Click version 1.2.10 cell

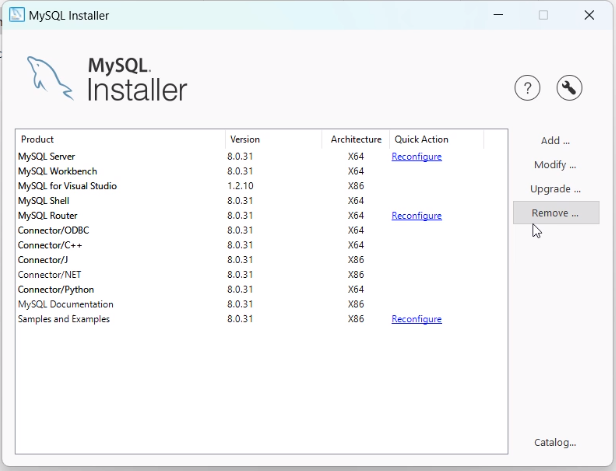(x=240, y=186)
